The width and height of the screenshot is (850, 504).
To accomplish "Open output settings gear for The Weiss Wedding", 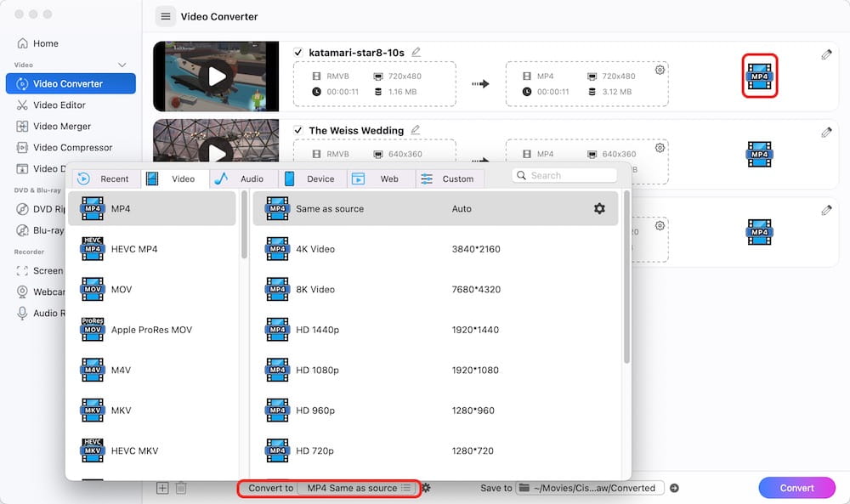I will tap(660, 147).
